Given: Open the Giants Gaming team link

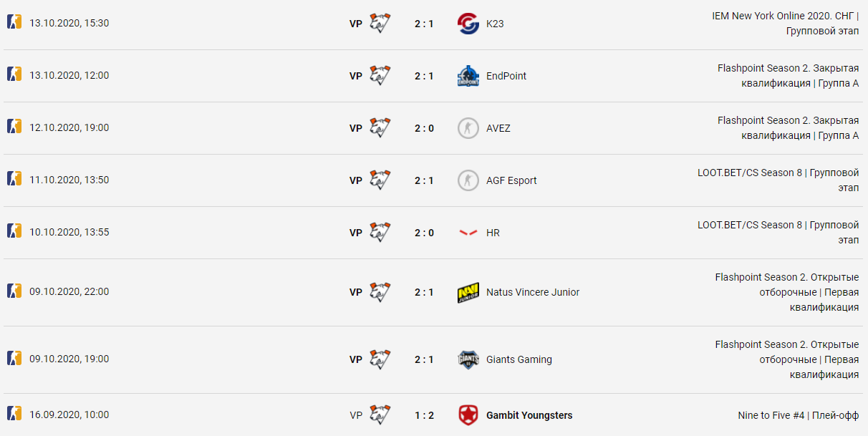Looking at the screenshot, I should (519, 359).
